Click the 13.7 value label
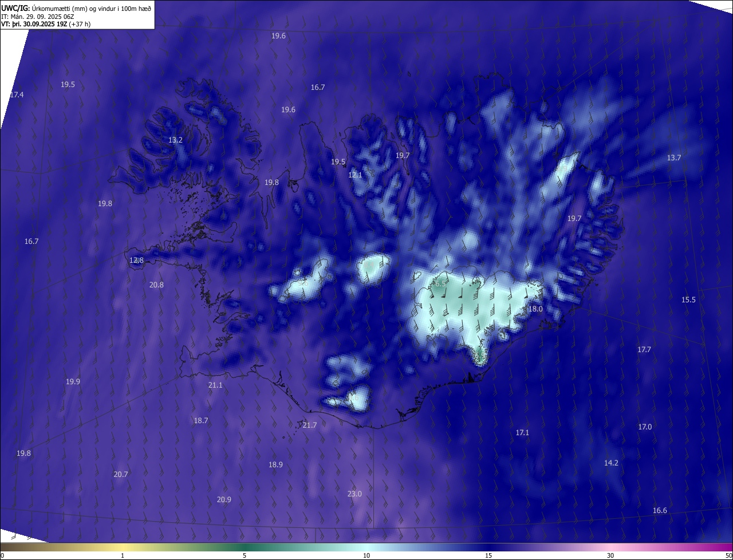 [x=674, y=158]
